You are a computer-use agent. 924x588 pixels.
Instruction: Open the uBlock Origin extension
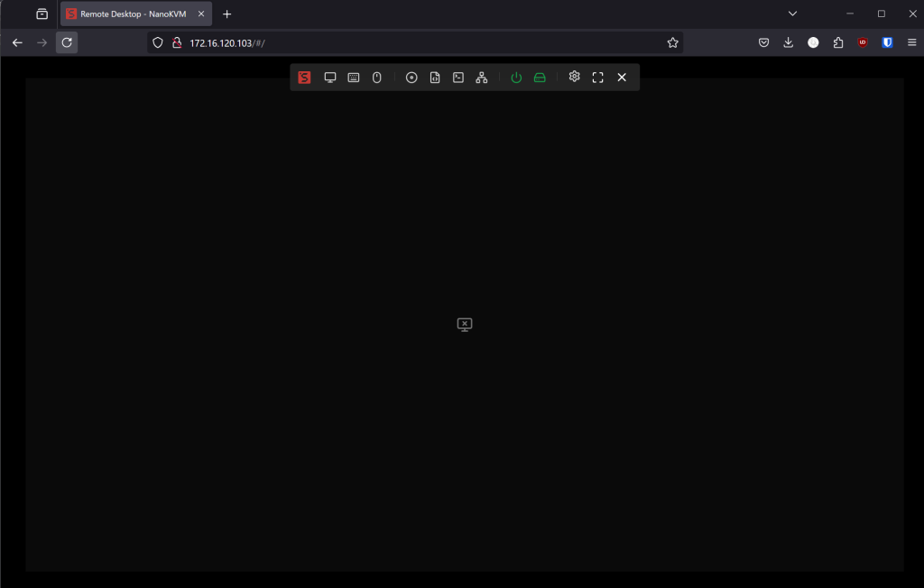[863, 42]
